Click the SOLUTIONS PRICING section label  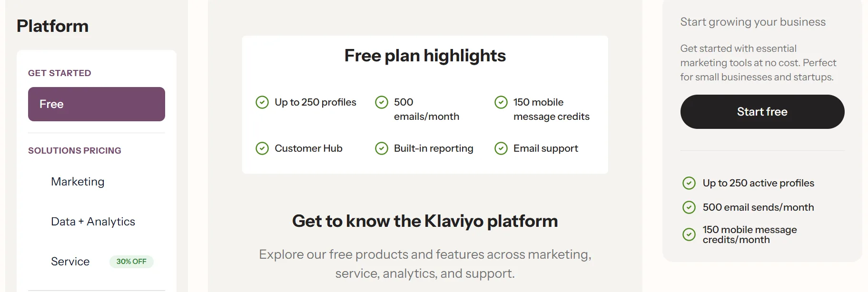coord(74,151)
